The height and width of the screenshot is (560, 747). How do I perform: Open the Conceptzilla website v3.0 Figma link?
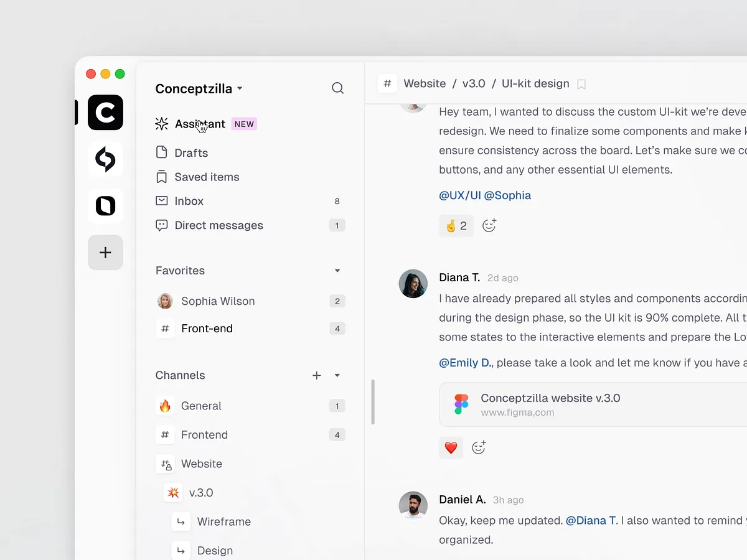click(x=550, y=398)
